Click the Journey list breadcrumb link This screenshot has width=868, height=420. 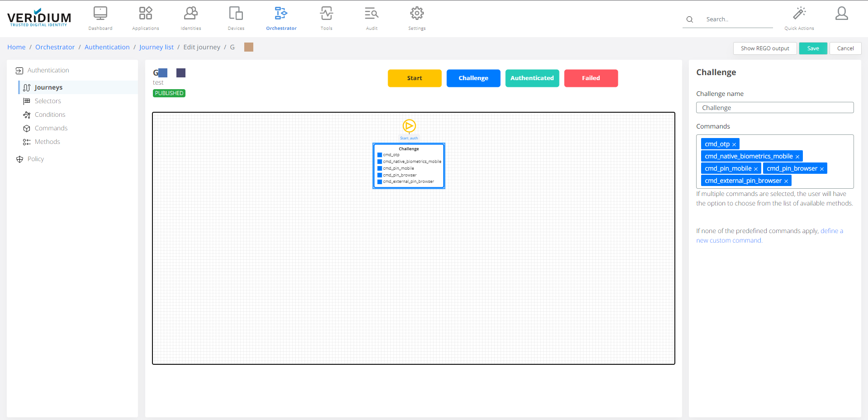point(156,47)
